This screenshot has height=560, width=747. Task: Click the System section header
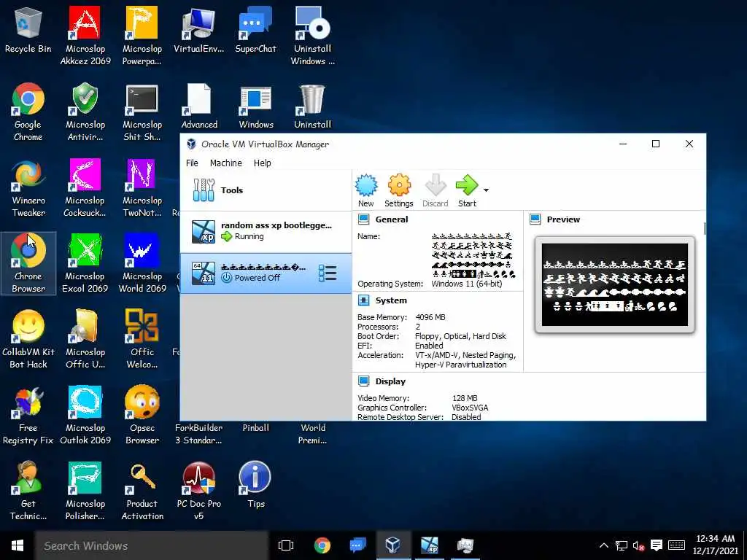pos(391,300)
